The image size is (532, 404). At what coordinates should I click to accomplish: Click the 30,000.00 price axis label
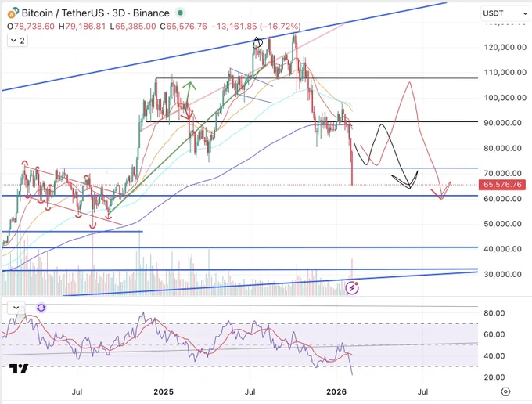[503, 274]
